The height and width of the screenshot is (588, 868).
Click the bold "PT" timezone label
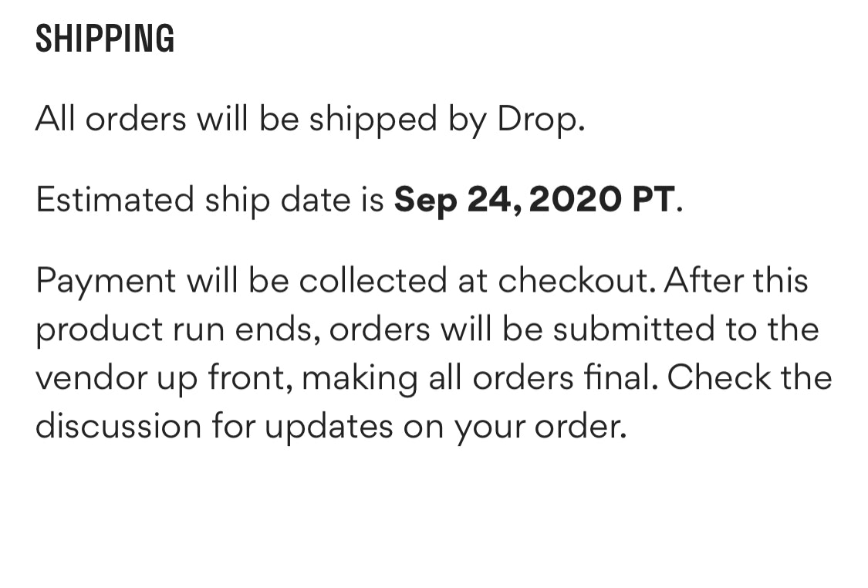(653, 200)
